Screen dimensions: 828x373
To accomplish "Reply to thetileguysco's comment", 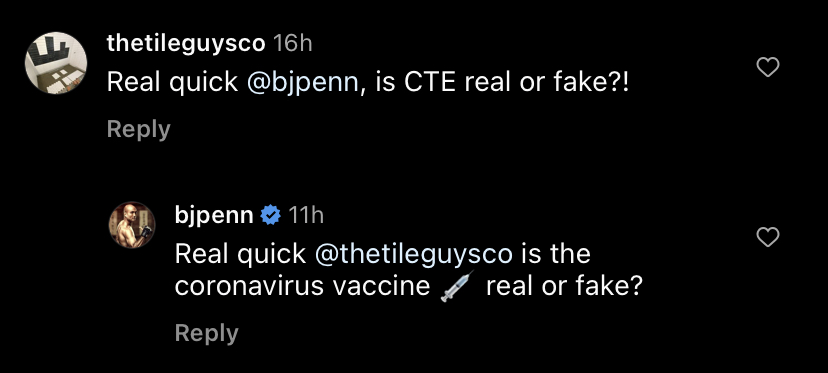I will [x=138, y=129].
